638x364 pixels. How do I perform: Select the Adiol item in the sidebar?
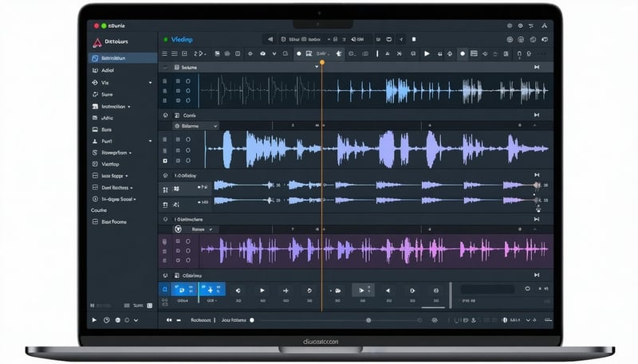click(x=123, y=70)
